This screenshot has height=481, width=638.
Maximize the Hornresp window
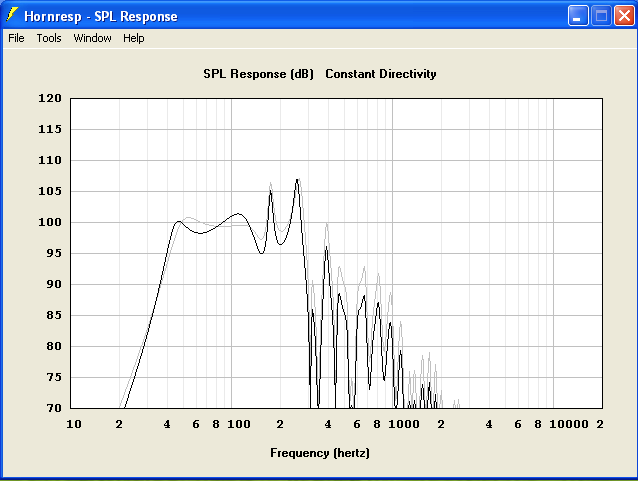pos(601,16)
